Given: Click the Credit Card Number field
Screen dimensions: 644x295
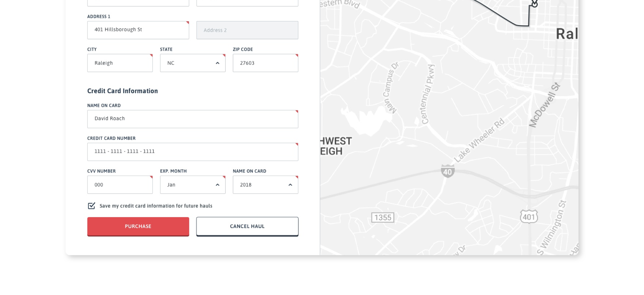Looking at the screenshot, I should coord(193,152).
